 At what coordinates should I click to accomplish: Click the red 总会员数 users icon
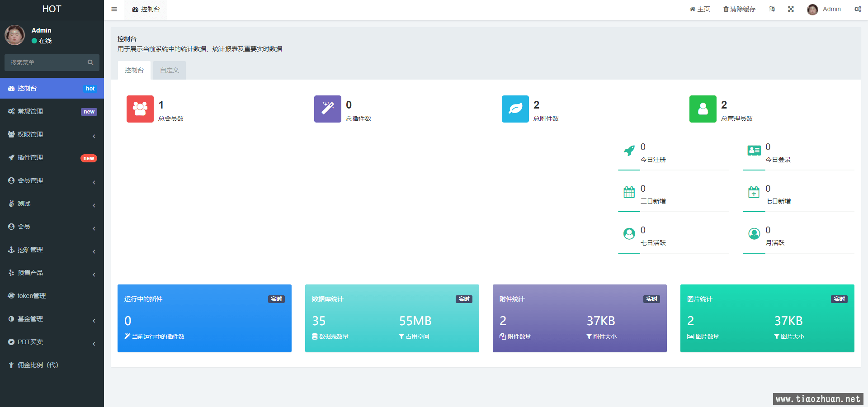pos(140,109)
